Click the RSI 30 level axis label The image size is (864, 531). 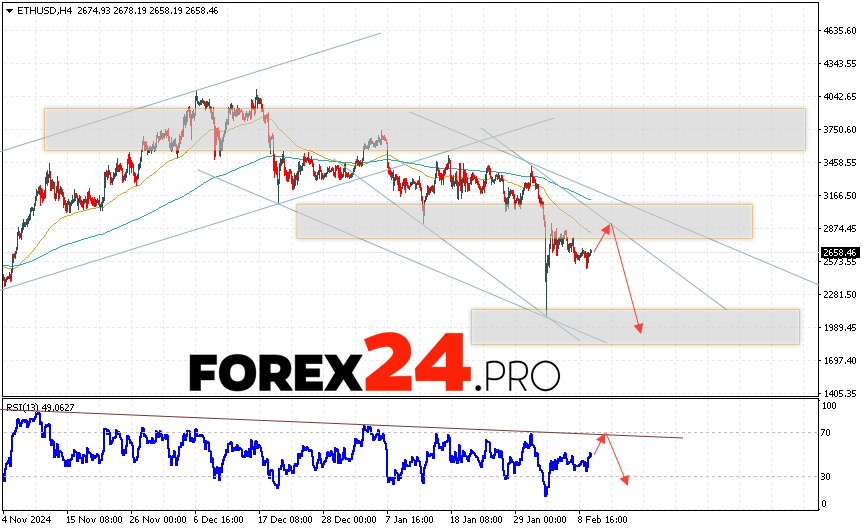[828, 476]
